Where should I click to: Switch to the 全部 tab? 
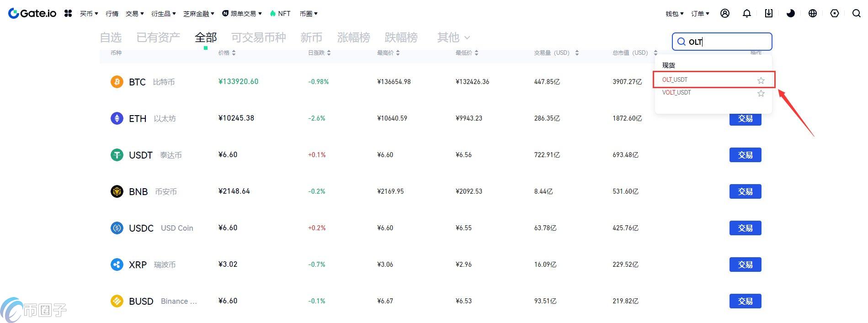click(x=206, y=37)
